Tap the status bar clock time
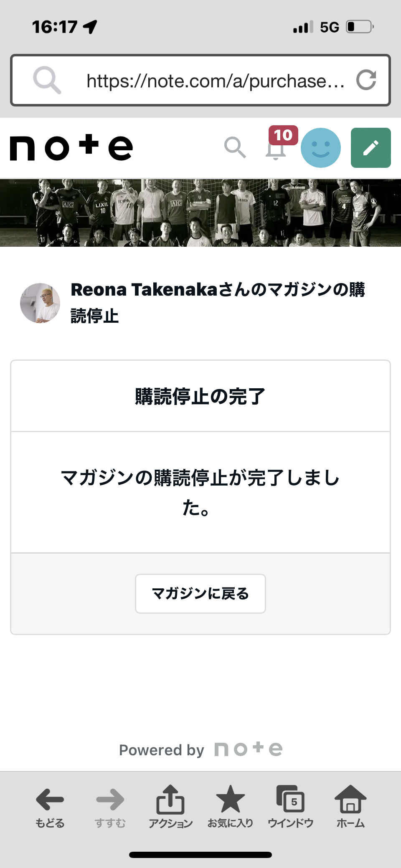Screen dimensions: 401x868 point(55,27)
